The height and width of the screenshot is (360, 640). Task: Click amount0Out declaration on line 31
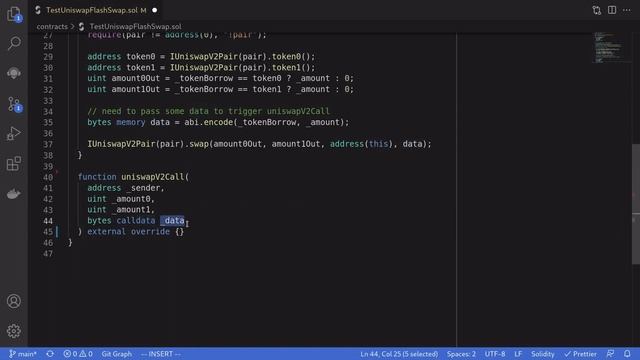click(136, 78)
